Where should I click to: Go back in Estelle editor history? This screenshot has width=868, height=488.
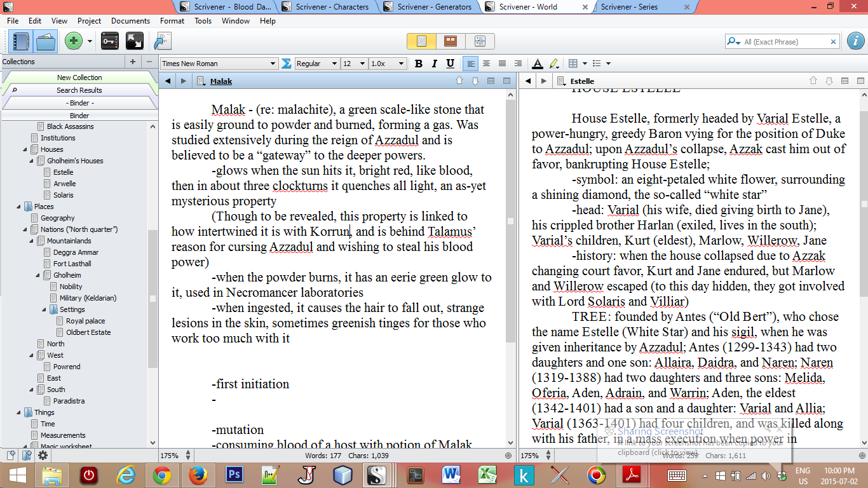pos(528,81)
